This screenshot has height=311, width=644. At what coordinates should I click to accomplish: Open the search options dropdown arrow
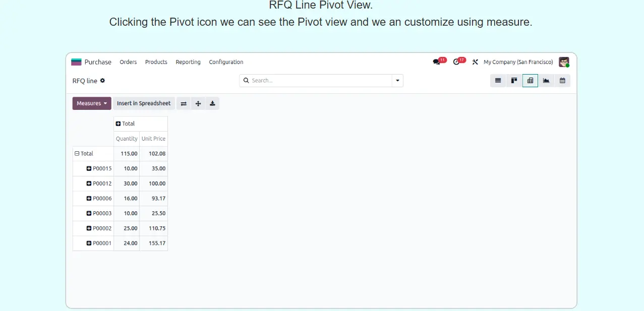pyautogui.click(x=397, y=81)
